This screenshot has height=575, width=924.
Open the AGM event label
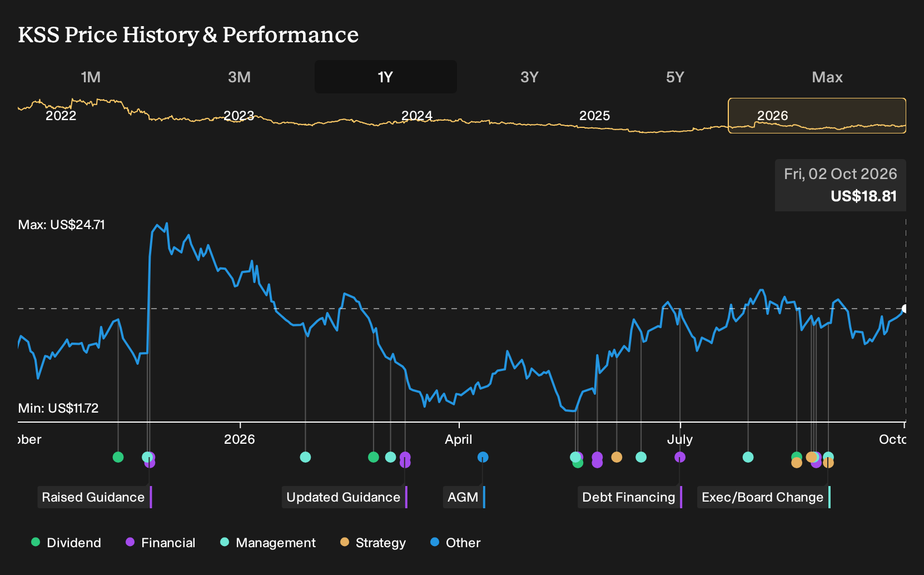pyautogui.click(x=464, y=497)
